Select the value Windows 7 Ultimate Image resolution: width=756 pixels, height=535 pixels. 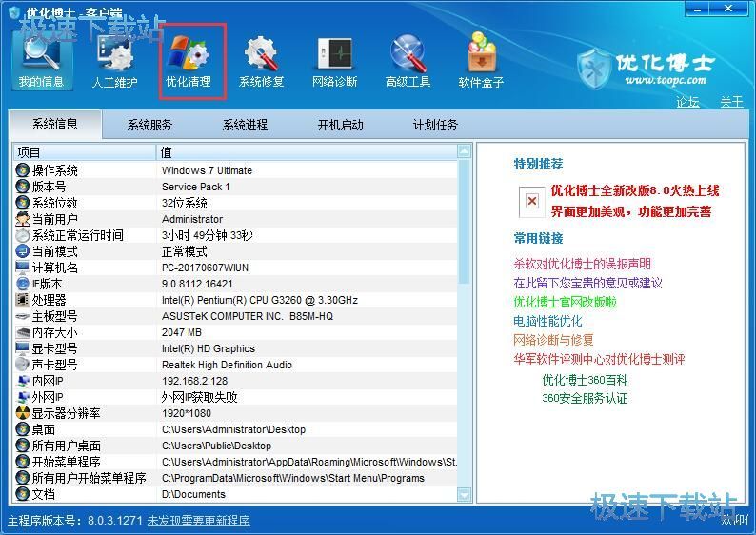coord(207,170)
